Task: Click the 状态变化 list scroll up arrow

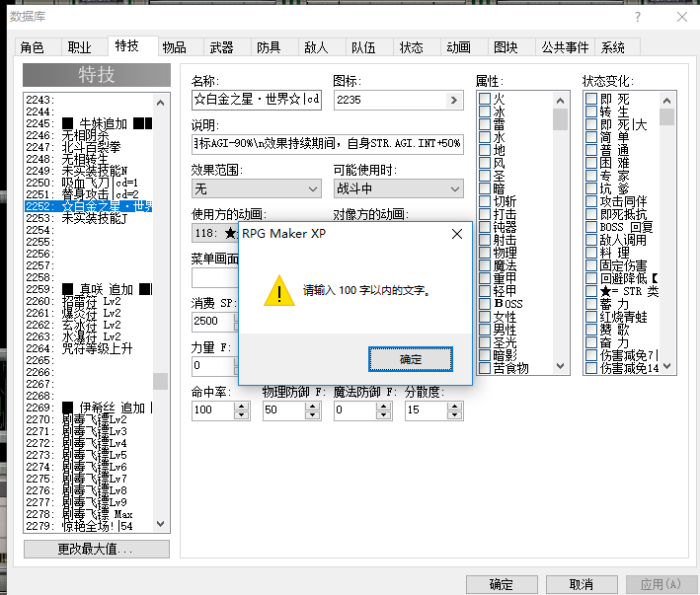Action: point(667,101)
